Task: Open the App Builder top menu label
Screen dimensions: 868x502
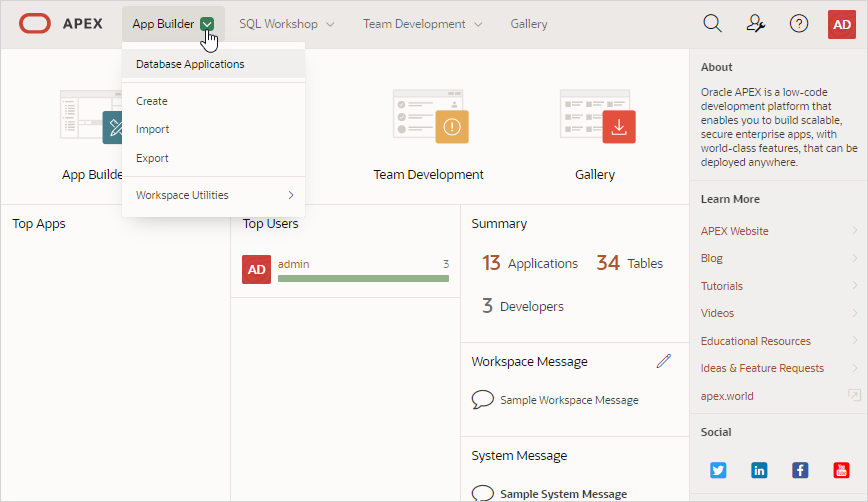Action: (163, 24)
